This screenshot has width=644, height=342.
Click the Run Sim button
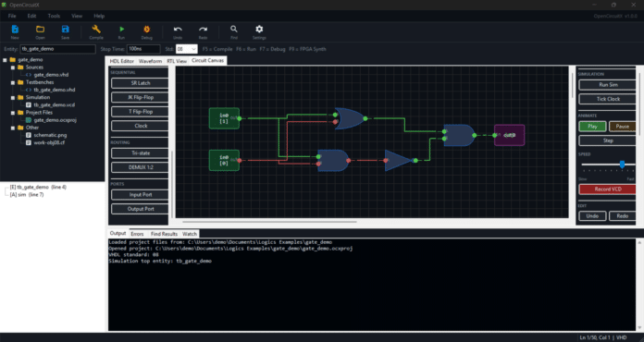pos(608,85)
